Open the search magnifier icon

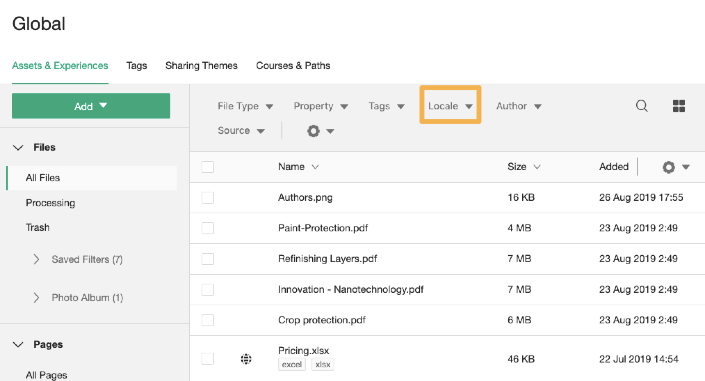coord(642,106)
